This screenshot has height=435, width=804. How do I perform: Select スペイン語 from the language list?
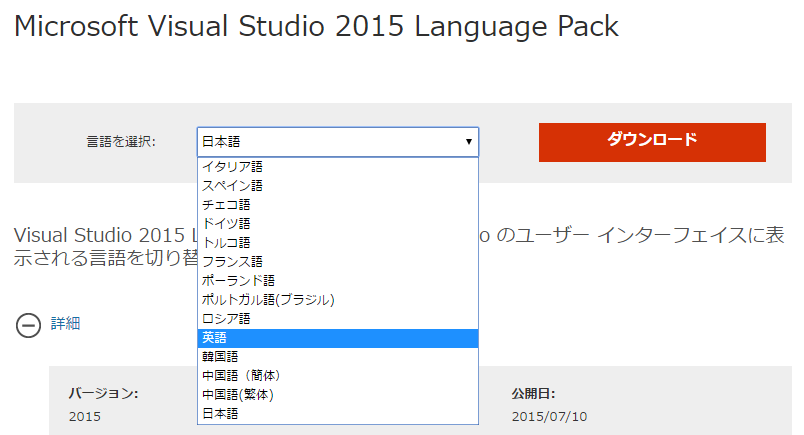tap(337, 186)
